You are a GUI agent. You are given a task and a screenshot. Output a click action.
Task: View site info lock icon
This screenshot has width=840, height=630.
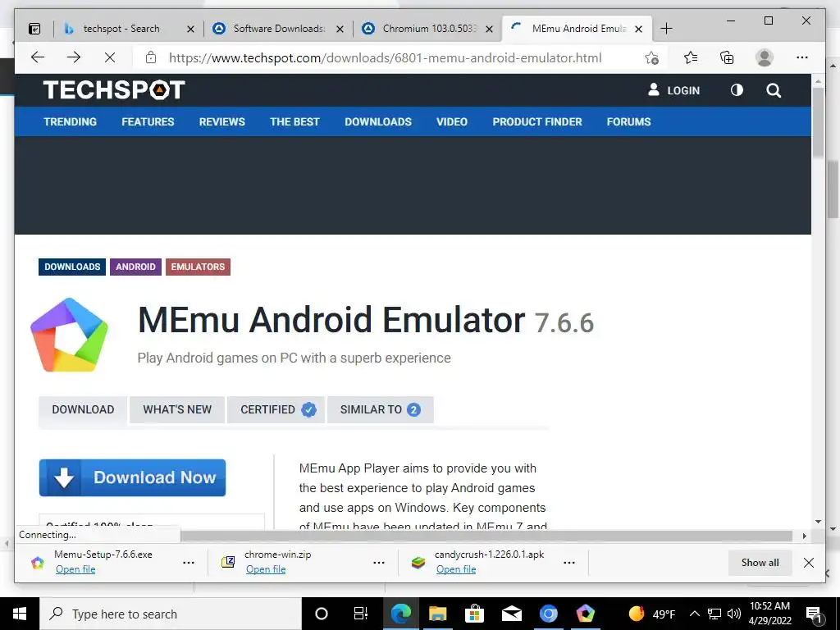[151, 57]
